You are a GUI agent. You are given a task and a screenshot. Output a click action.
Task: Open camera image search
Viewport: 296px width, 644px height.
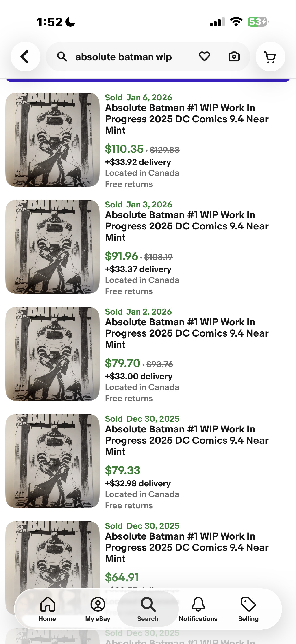(234, 57)
